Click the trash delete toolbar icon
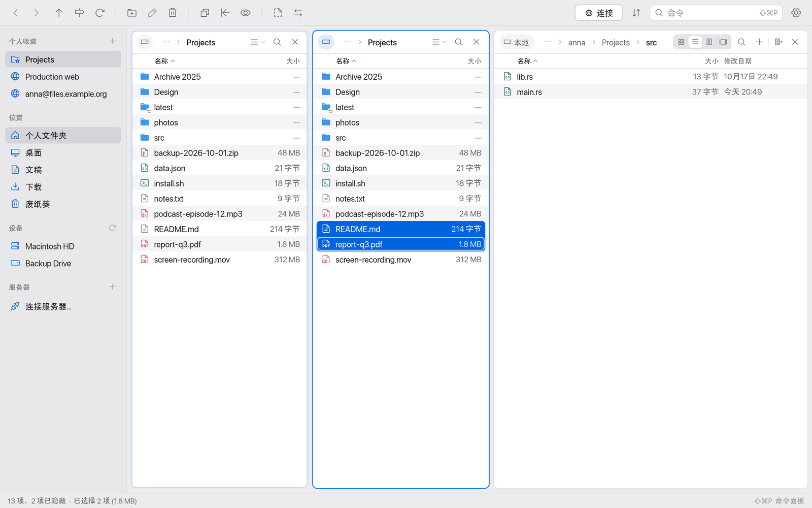812x508 pixels. click(x=173, y=13)
